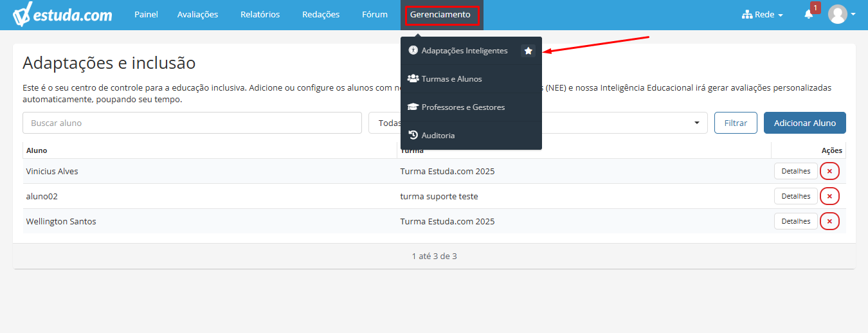Open the notifications bell
Image resolution: width=868 pixels, height=333 pixels.
pos(809,14)
